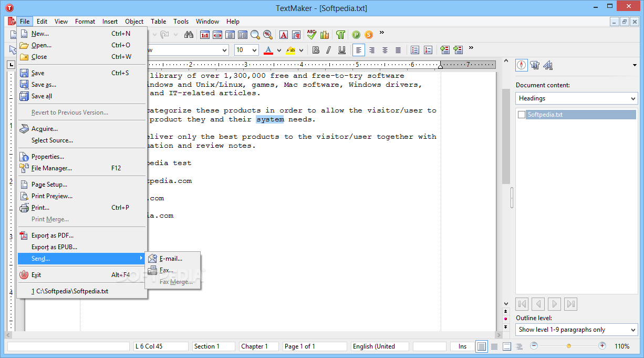Open the Outline level dropdown
644x358 pixels.
[x=576, y=330]
